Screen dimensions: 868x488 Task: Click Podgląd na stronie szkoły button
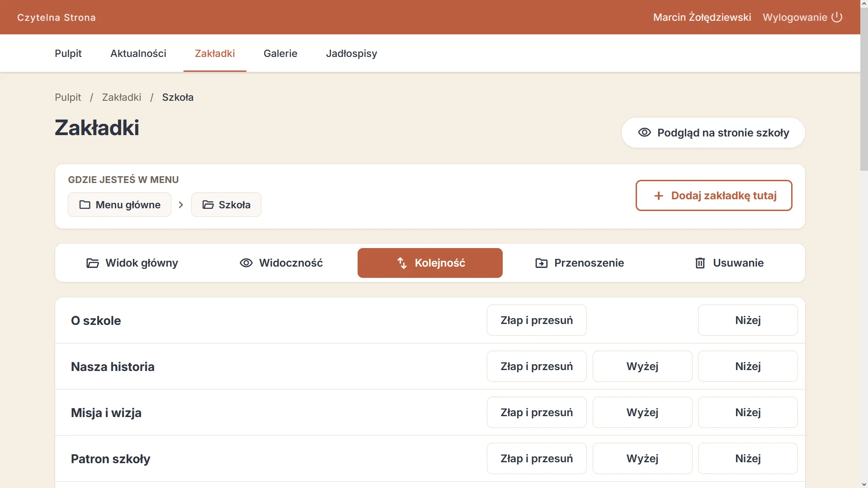[713, 133]
